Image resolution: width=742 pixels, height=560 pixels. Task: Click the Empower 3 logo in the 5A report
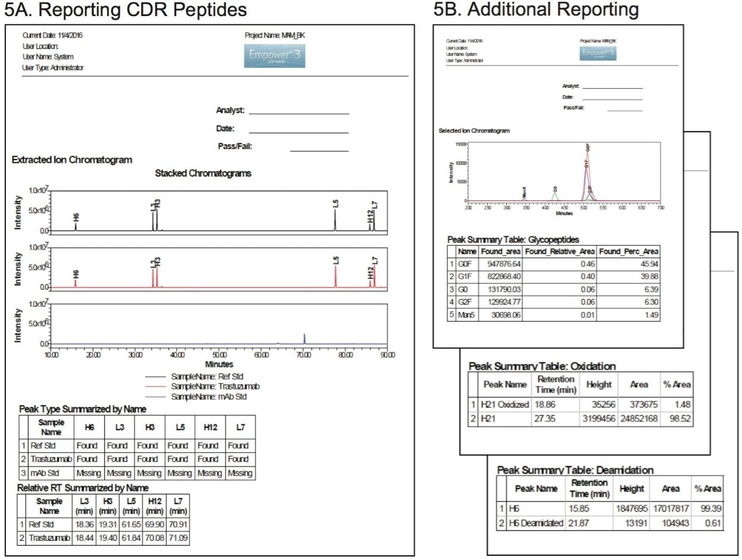click(x=275, y=55)
